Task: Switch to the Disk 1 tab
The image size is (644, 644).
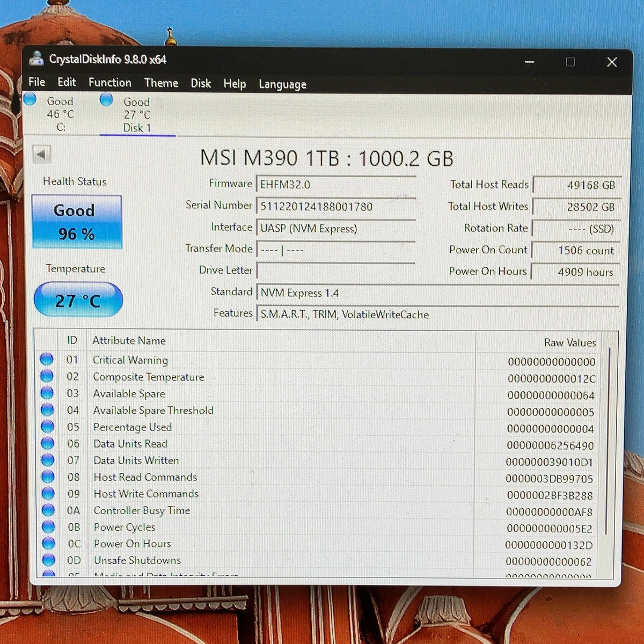Action: [137, 114]
